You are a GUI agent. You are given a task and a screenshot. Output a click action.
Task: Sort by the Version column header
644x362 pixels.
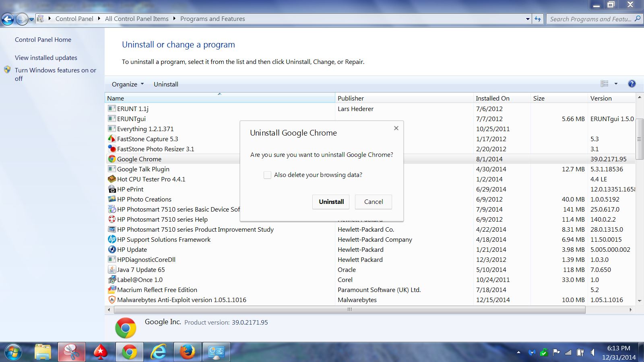tap(612, 98)
